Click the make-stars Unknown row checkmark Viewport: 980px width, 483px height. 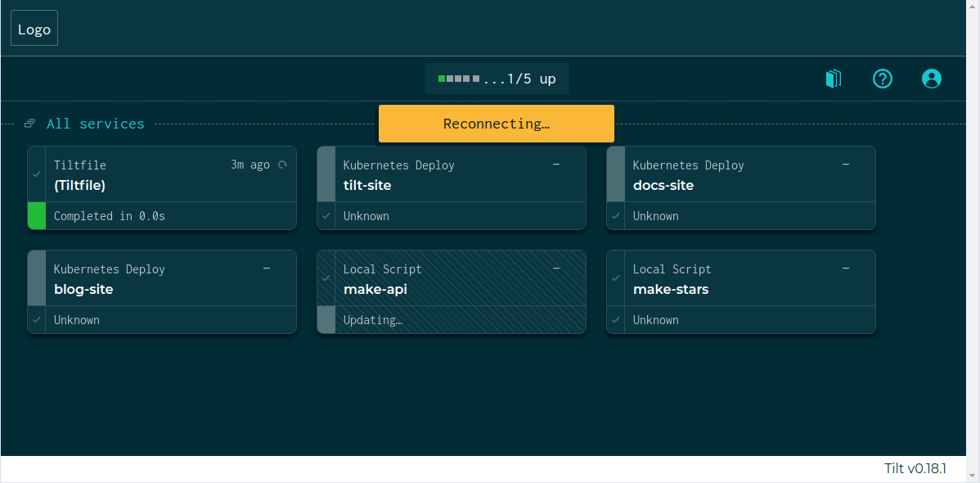(x=616, y=320)
